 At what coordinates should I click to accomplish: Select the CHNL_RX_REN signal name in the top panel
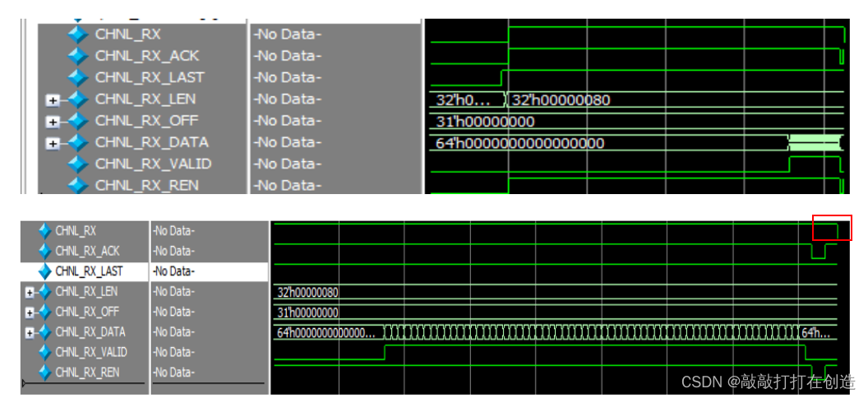146,185
